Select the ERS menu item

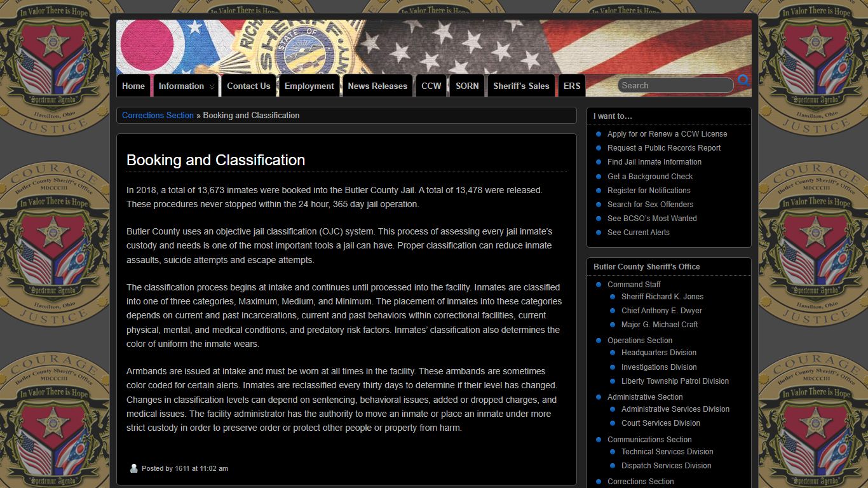(572, 86)
